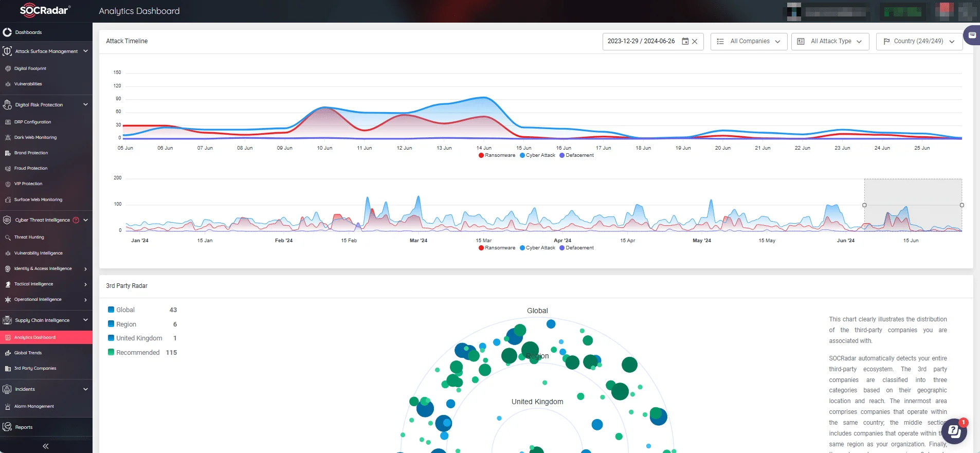Expand Tactical Intelligence submenu arrow
The height and width of the screenshot is (453, 980).
click(85, 284)
